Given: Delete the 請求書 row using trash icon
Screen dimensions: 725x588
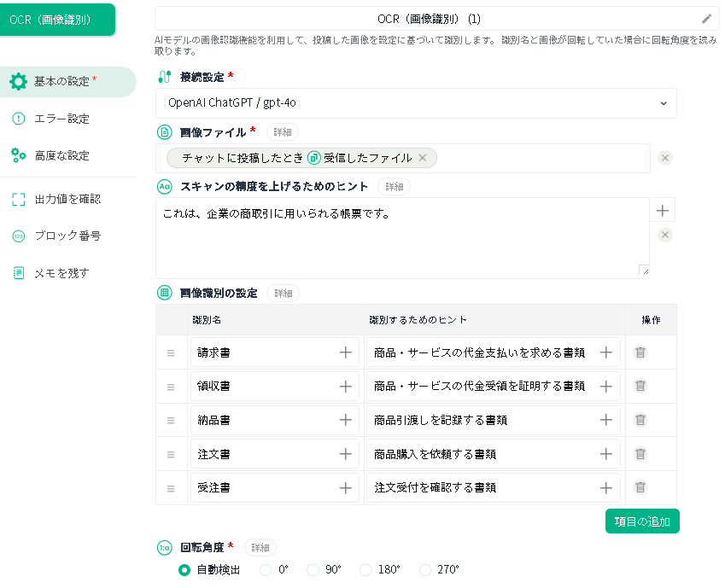Looking at the screenshot, I should pos(640,352).
